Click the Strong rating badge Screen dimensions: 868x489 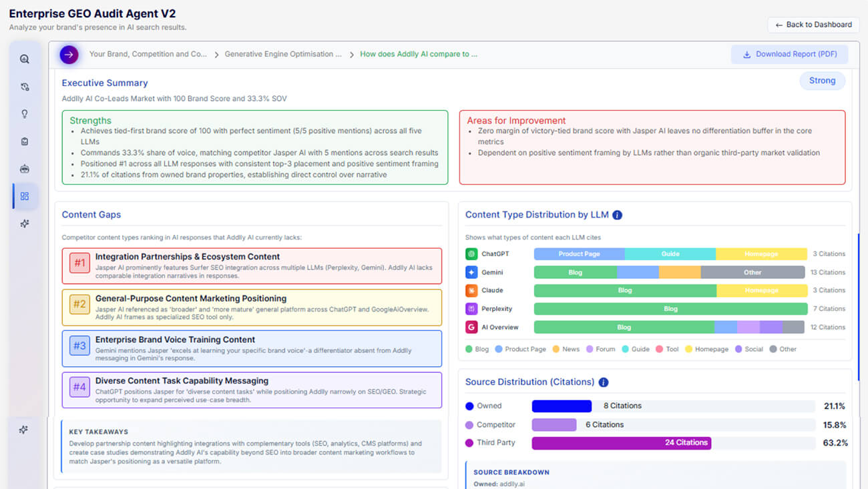click(822, 81)
